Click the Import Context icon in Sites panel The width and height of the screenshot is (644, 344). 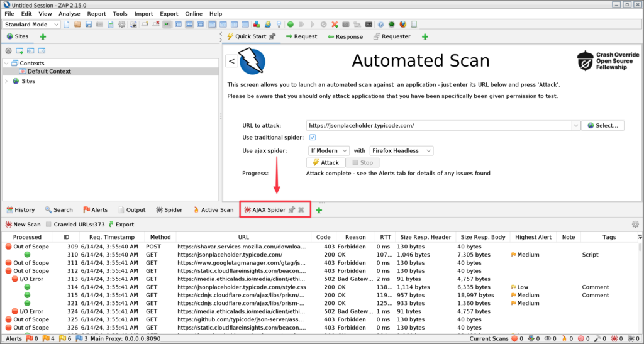coord(30,51)
